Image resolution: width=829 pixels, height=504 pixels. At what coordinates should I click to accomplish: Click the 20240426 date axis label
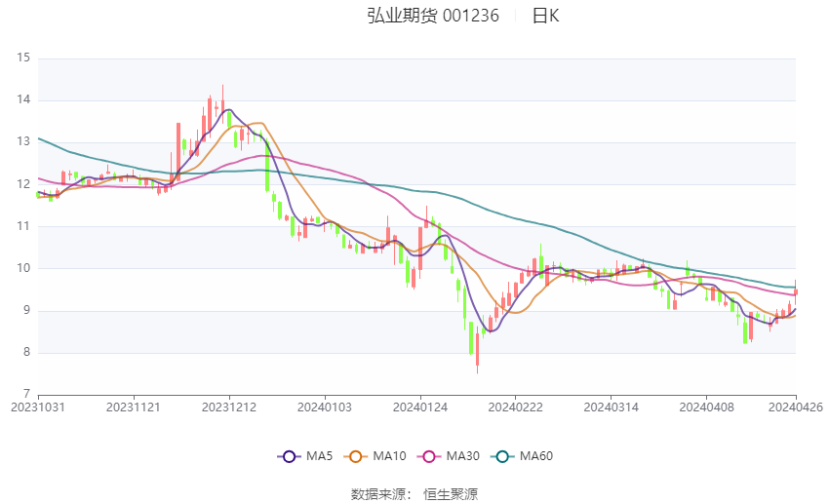click(x=796, y=407)
